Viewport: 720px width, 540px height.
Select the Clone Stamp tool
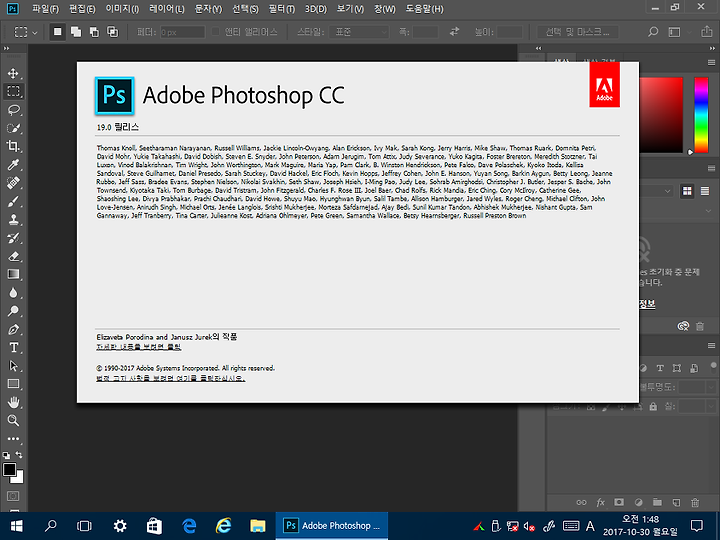pyautogui.click(x=13, y=219)
